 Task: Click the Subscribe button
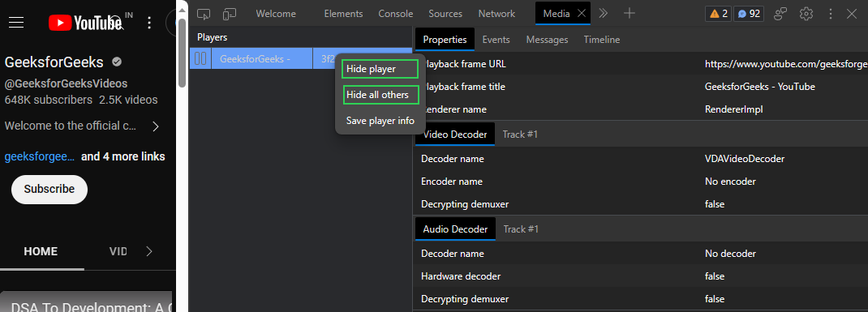(49, 189)
